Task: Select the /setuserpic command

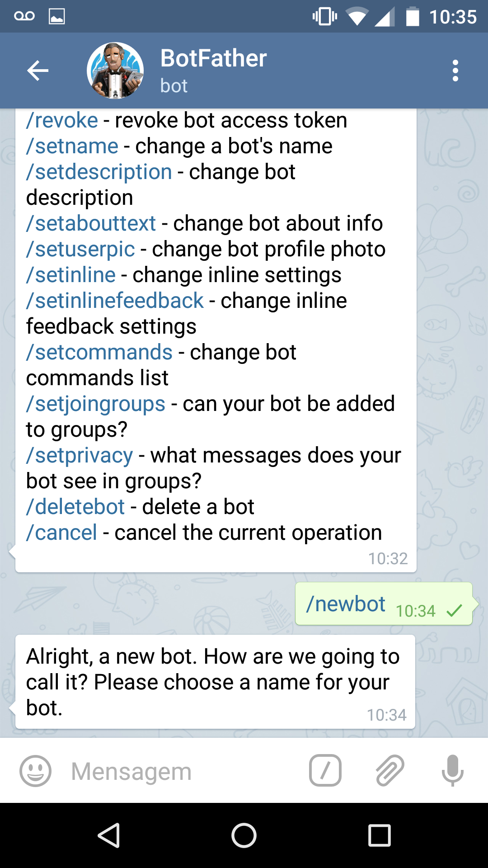Action: click(80, 249)
